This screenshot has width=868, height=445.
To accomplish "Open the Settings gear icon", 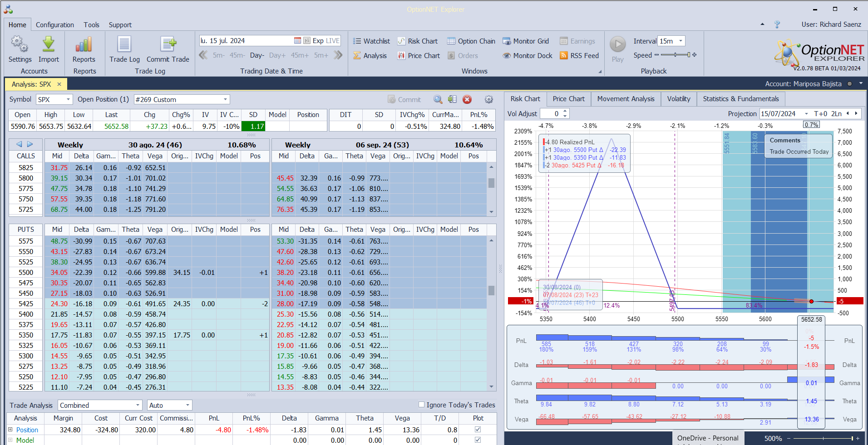I will pyautogui.click(x=20, y=44).
